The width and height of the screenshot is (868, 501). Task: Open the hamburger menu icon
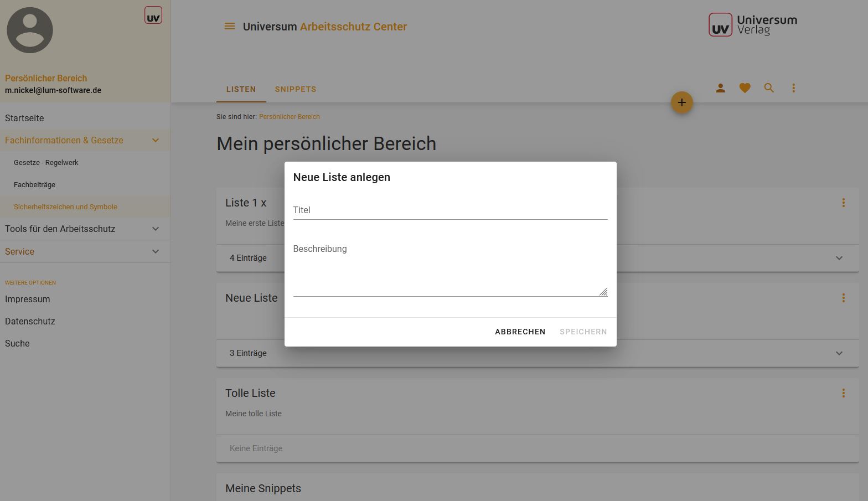(x=229, y=27)
